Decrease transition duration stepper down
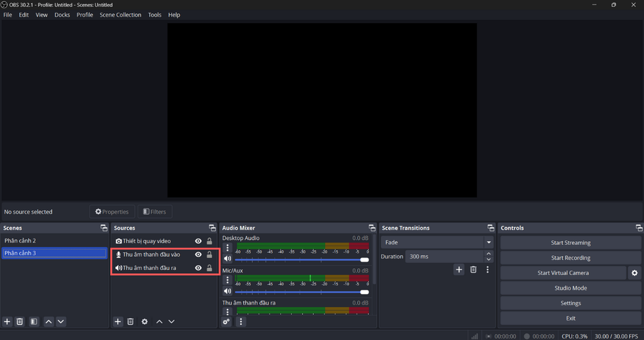The image size is (644, 340). click(x=489, y=259)
